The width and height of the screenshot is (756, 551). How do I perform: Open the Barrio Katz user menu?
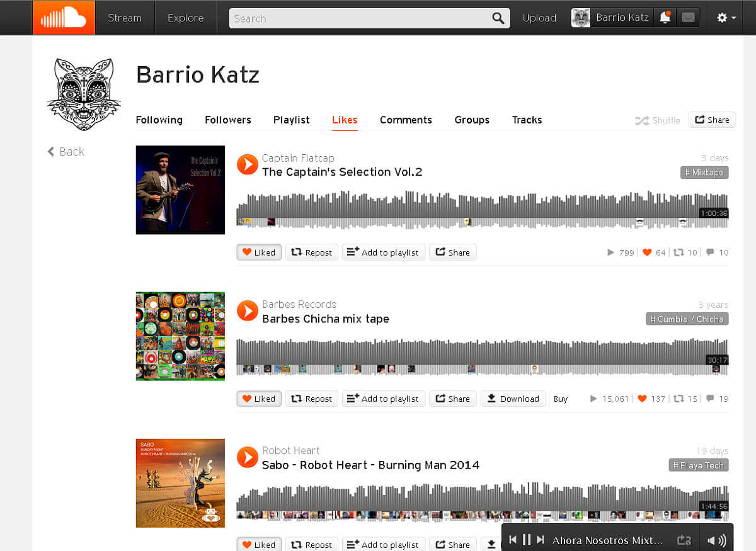(x=611, y=18)
